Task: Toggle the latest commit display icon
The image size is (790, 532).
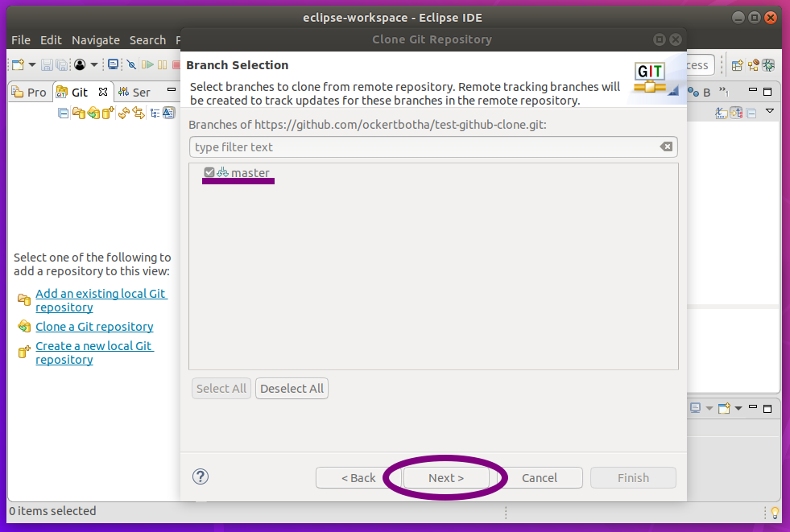Action: pos(168,113)
